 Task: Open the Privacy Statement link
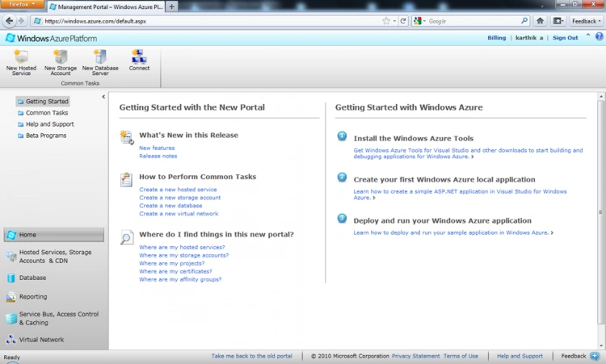pos(415,356)
